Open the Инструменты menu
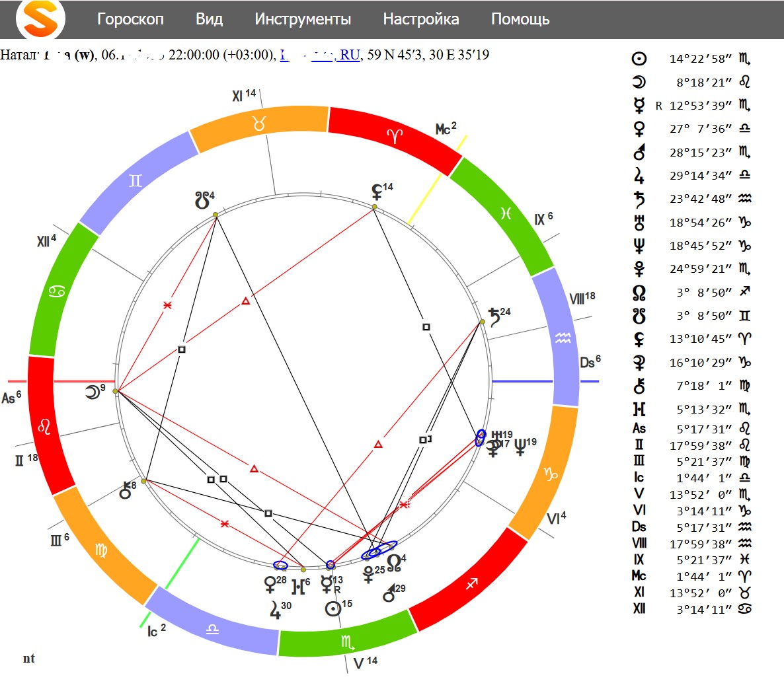The height and width of the screenshot is (695, 784). click(303, 19)
